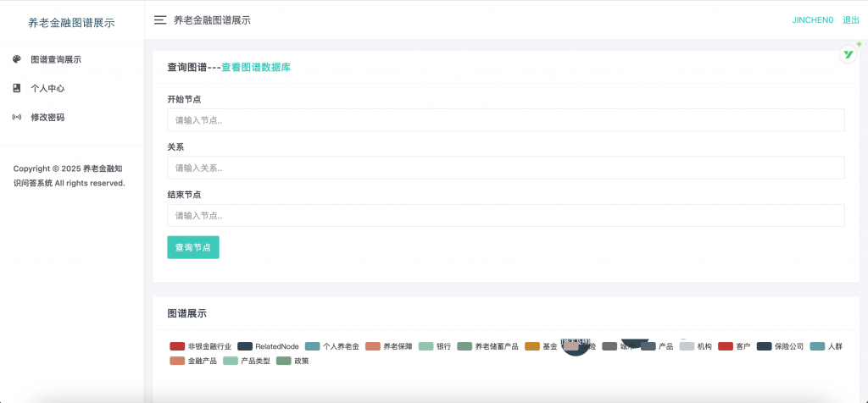
Task: Click the book icon beside 个人中心
Action: [17, 88]
